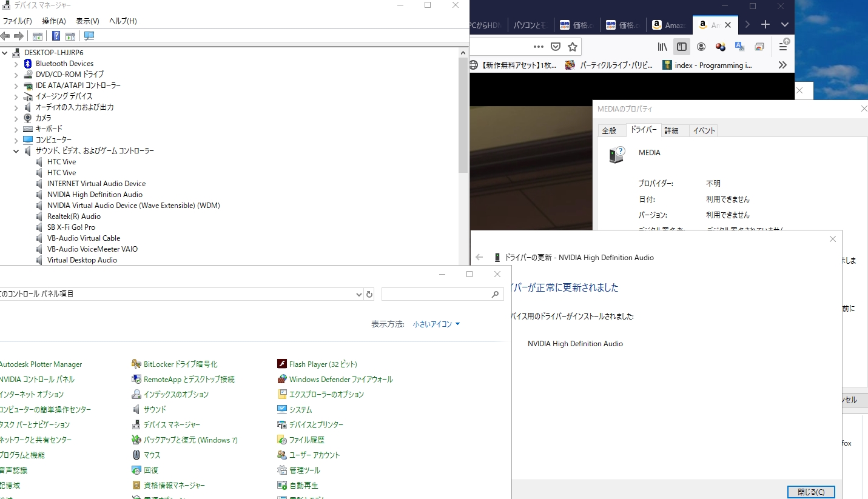
Task: Open パーティクルライブ・パリピ bookmark
Action: coord(610,65)
